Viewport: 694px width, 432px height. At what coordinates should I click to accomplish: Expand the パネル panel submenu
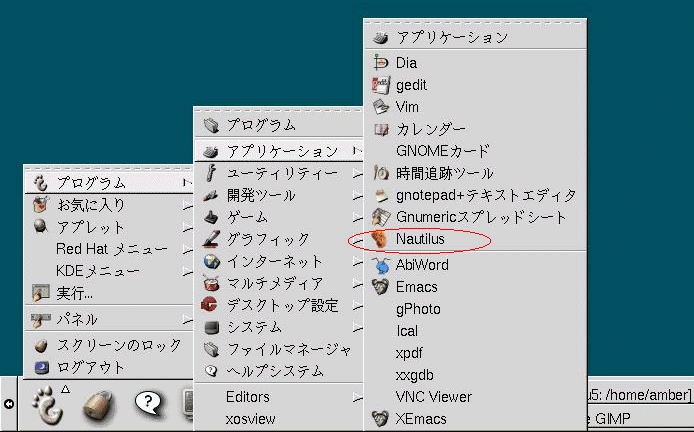pos(109,319)
